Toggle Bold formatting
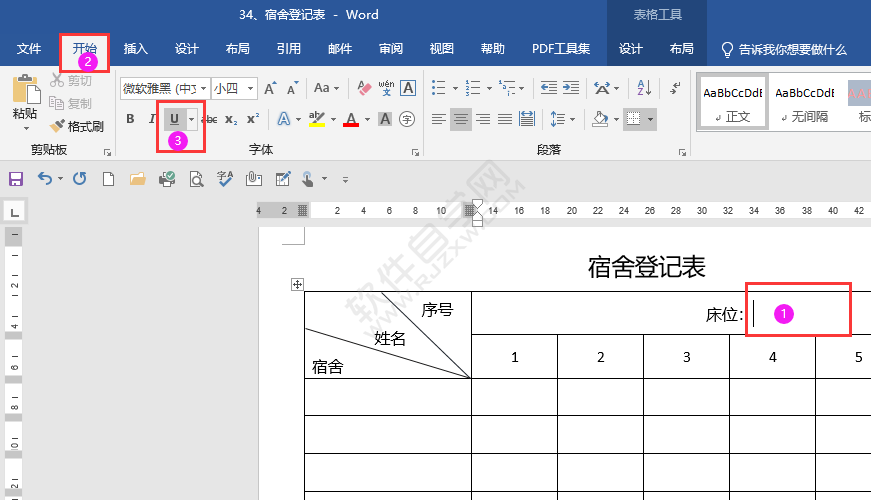 tap(130, 119)
